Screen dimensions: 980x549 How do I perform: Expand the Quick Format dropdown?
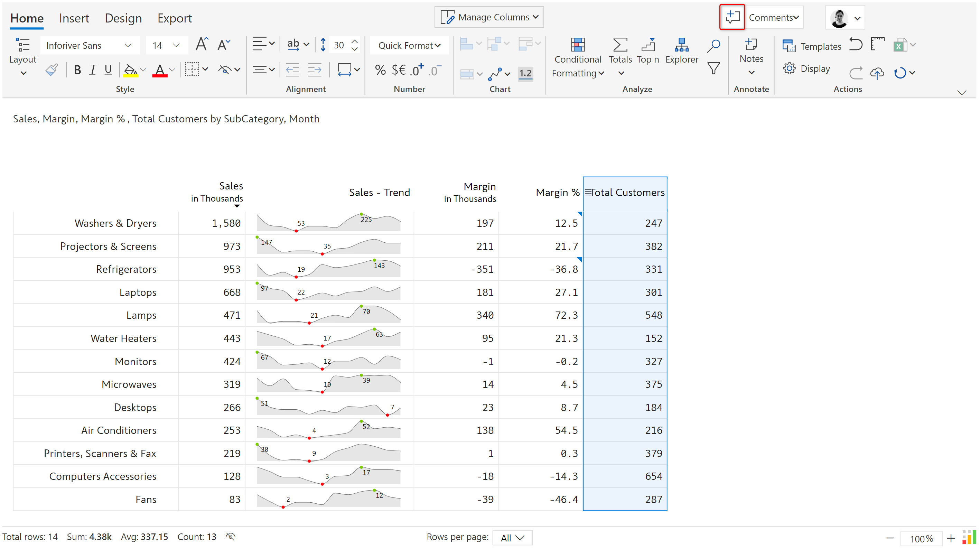[x=409, y=46]
